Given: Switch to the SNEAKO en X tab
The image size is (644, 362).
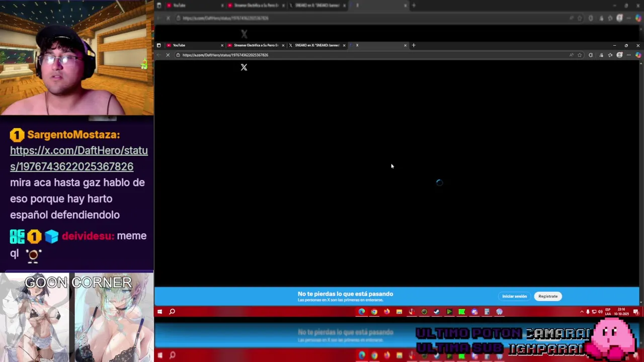Looking at the screenshot, I should (x=316, y=45).
